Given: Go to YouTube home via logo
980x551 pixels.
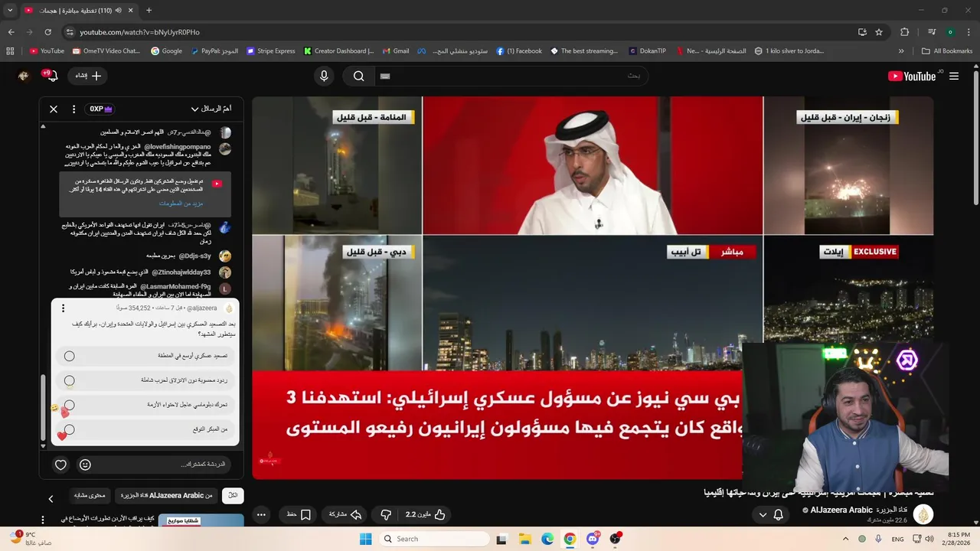Looking at the screenshot, I should point(912,76).
